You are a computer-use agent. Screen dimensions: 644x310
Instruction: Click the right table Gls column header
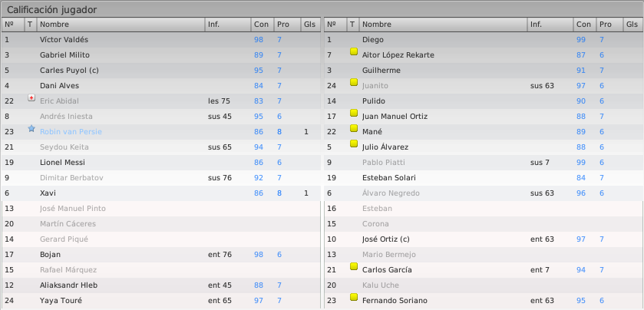633,25
